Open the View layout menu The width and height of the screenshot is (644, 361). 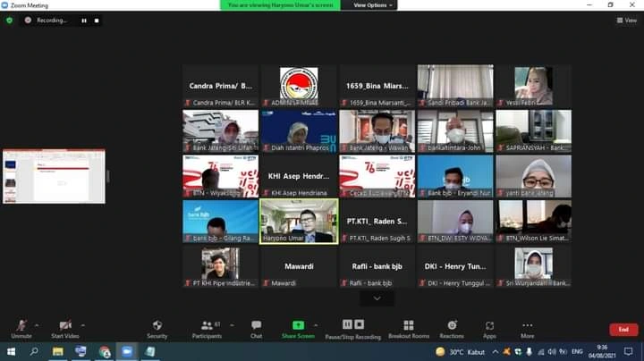coord(625,20)
